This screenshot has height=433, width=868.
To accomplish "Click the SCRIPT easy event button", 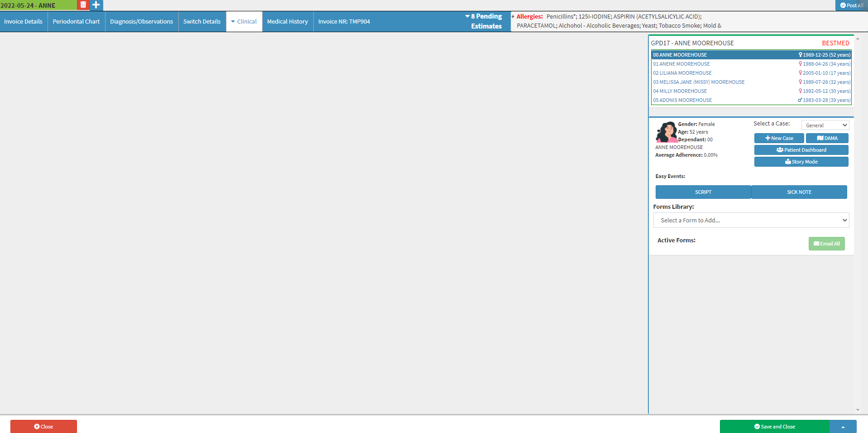I will tap(703, 192).
